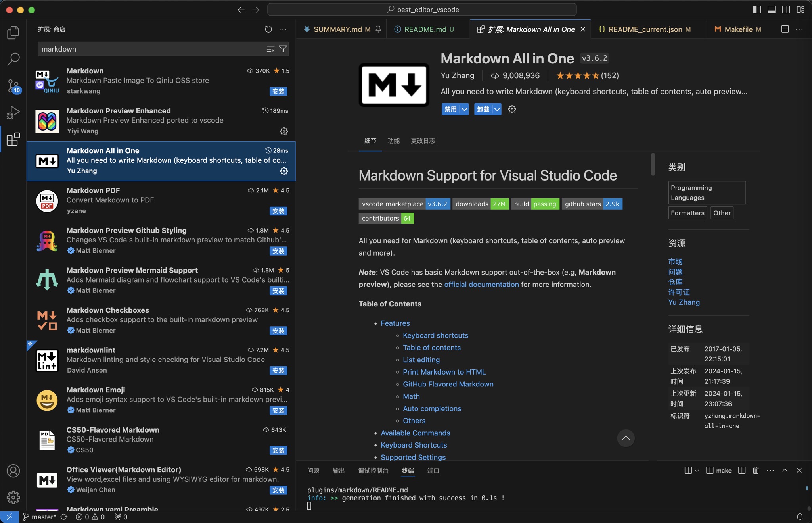Install Markdown Emoji extension
The width and height of the screenshot is (812, 523).
point(278,411)
